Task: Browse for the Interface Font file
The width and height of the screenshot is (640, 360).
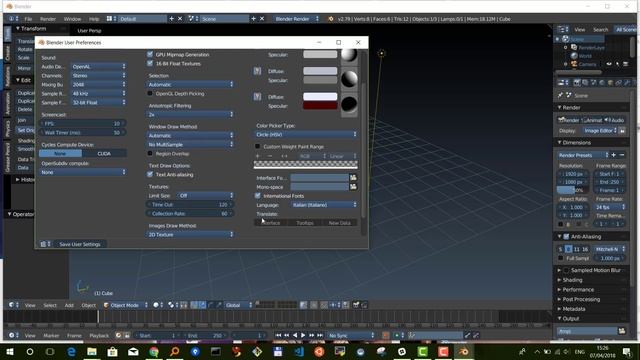Action: 353,178
